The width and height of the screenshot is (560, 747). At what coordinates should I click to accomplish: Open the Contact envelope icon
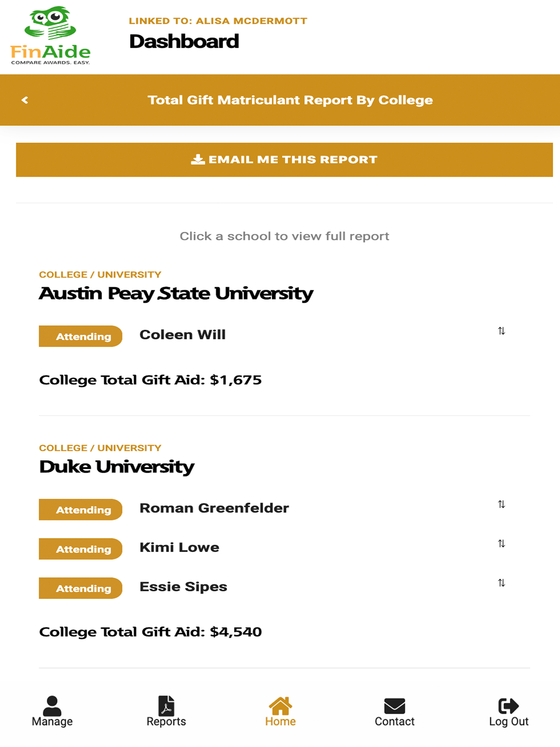tap(395, 706)
